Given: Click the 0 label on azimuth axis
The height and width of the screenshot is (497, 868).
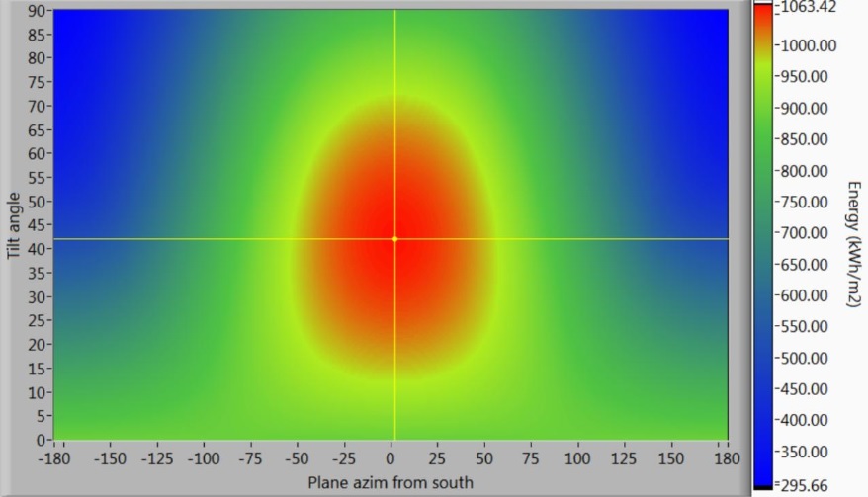Looking at the screenshot, I should [x=391, y=458].
